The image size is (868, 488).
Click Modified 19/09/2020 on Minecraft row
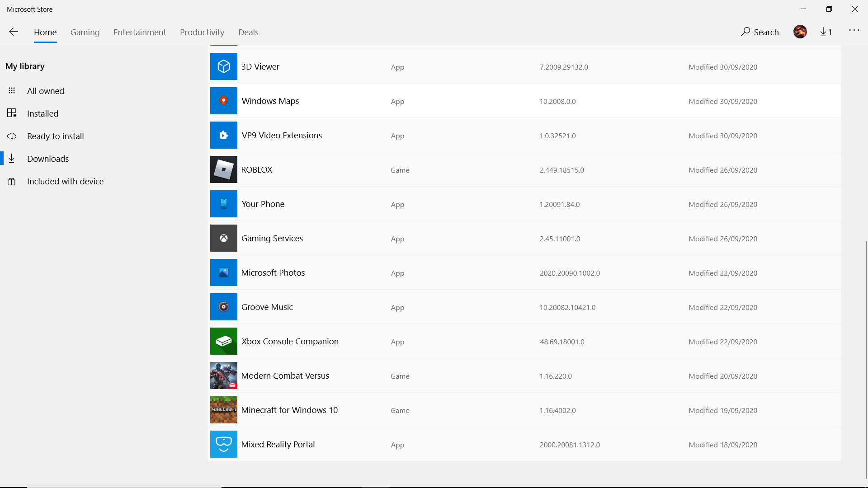tap(723, 410)
